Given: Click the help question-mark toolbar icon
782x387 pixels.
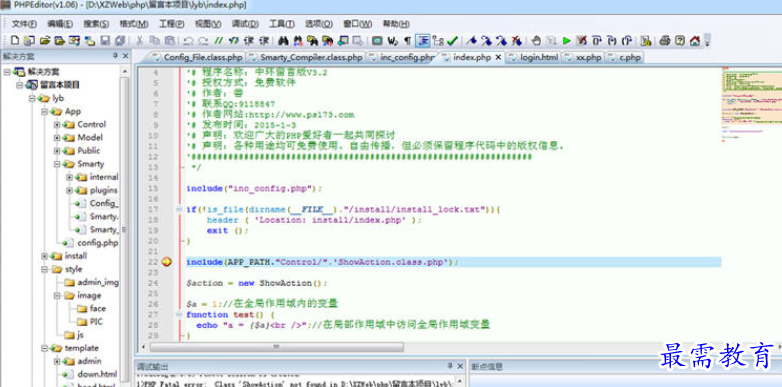Looking at the screenshot, I should point(679,40).
